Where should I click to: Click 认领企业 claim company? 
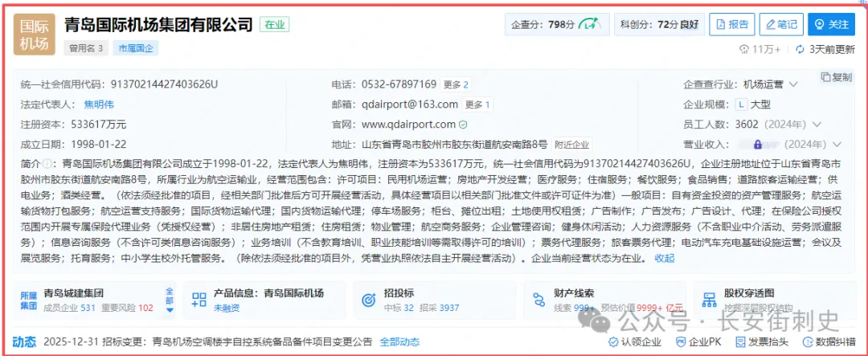coord(634,342)
